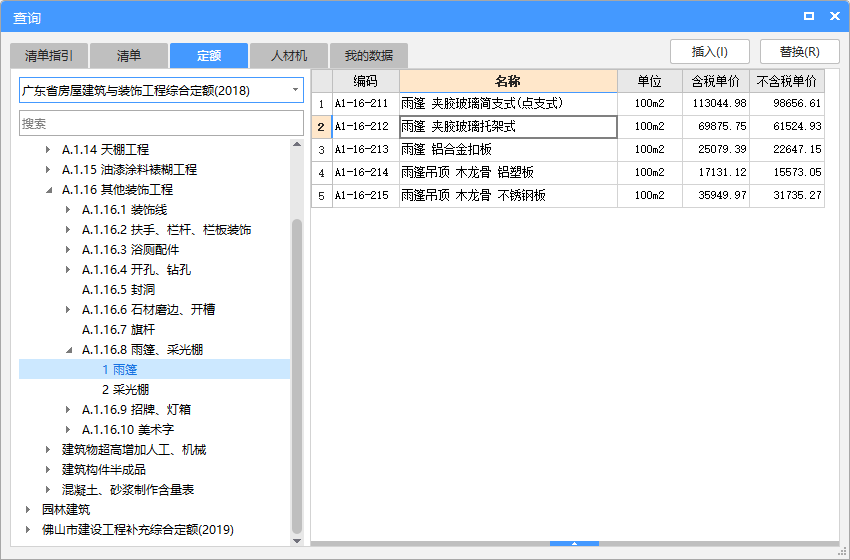Click the 含税单价 column header

pos(716,81)
